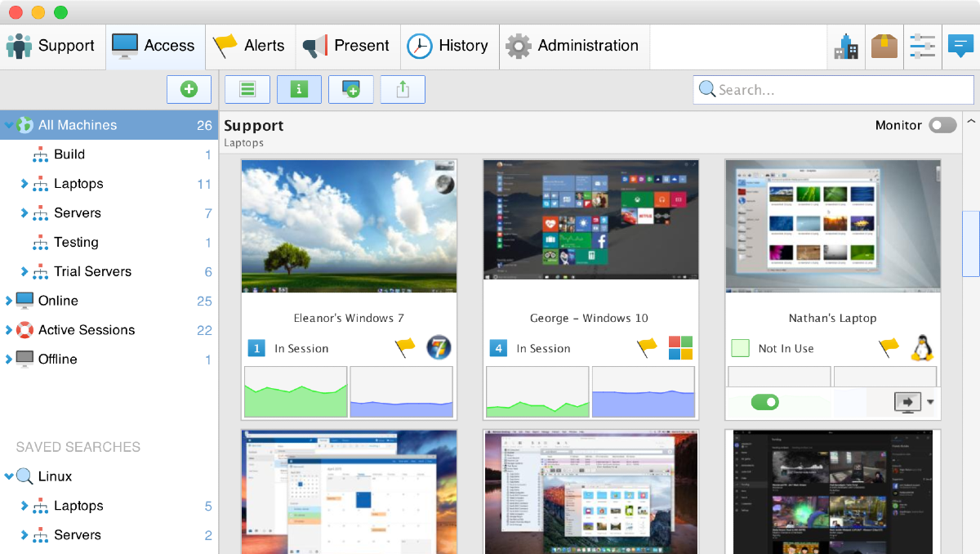Open the sliders settings icon
The width and height of the screenshot is (980, 554).
click(922, 46)
